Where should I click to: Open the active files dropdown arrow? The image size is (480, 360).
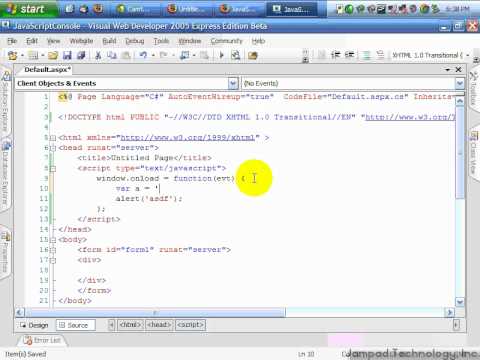(448, 69)
